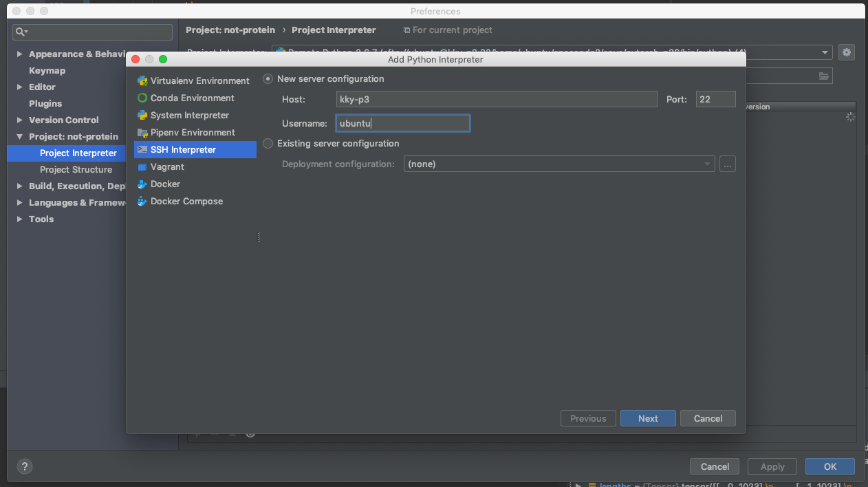Close Add Python Interpreter with red button

click(135, 59)
